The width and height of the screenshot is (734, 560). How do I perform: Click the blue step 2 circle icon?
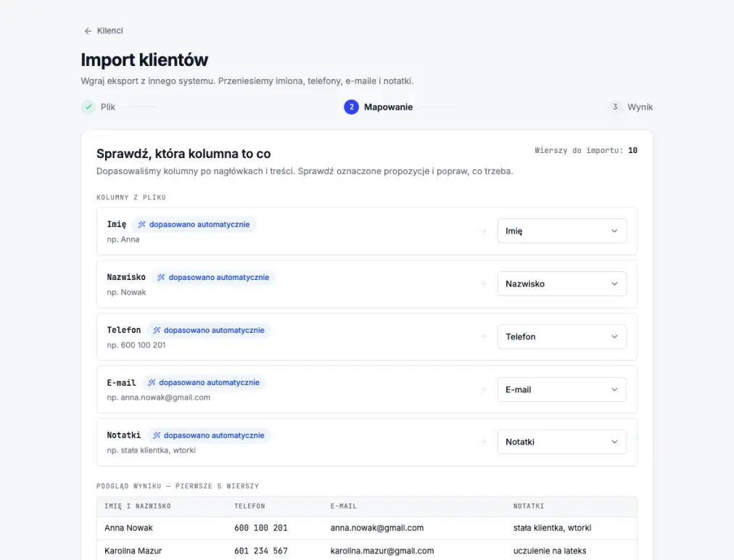351,107
